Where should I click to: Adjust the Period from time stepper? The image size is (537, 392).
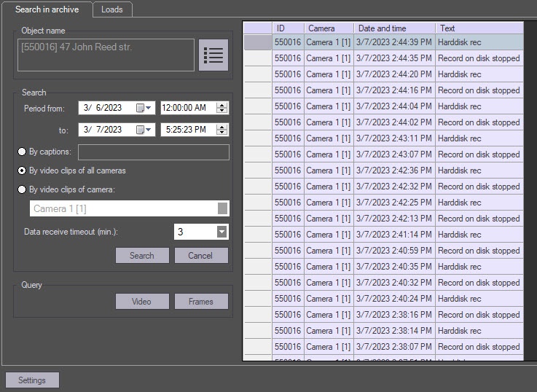222,108
